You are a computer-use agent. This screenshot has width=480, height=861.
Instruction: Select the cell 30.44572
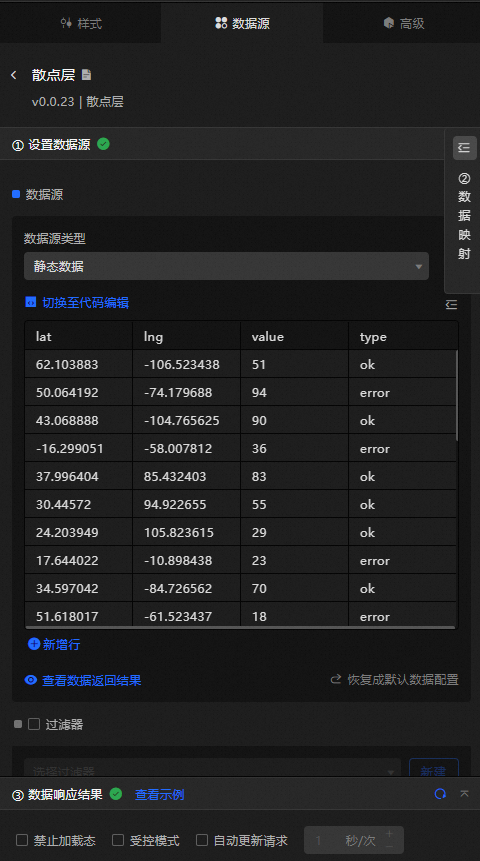(x=79, y=504)
